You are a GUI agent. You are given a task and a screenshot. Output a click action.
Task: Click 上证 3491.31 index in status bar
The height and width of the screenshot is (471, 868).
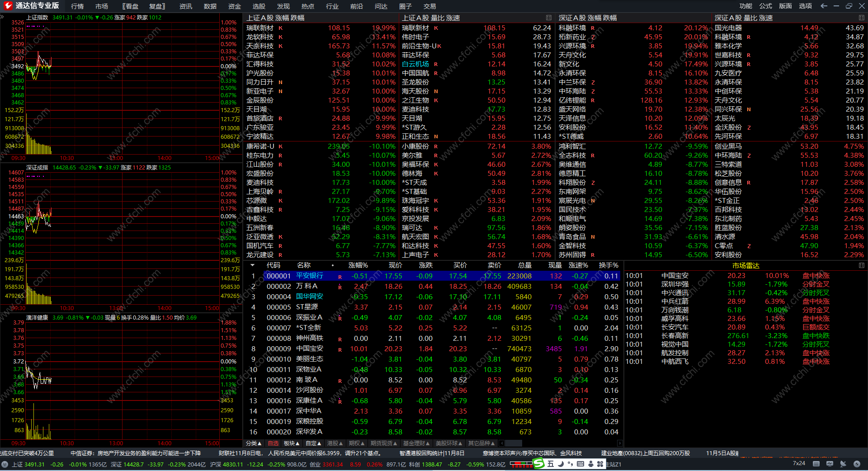[x=28, y=464]
